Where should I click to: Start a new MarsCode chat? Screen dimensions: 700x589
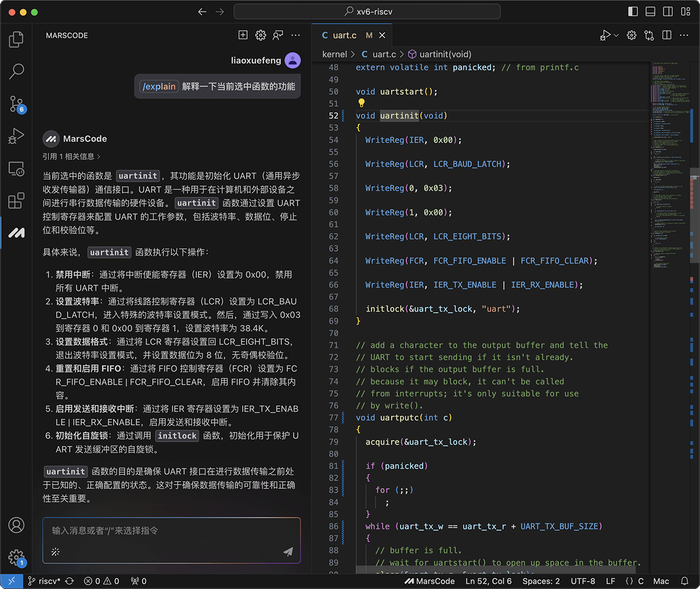coord(243,35)
